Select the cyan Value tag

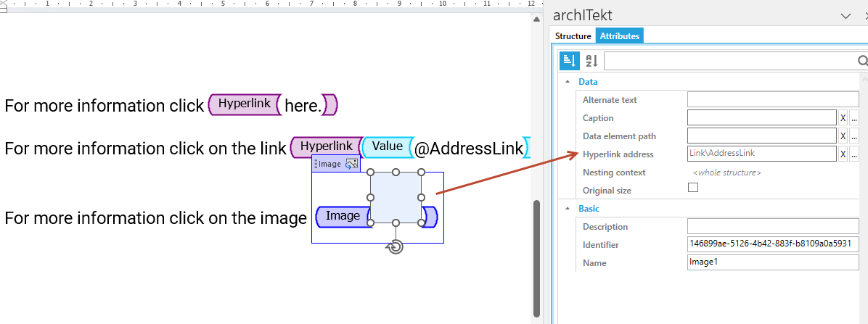click(387, 146)
